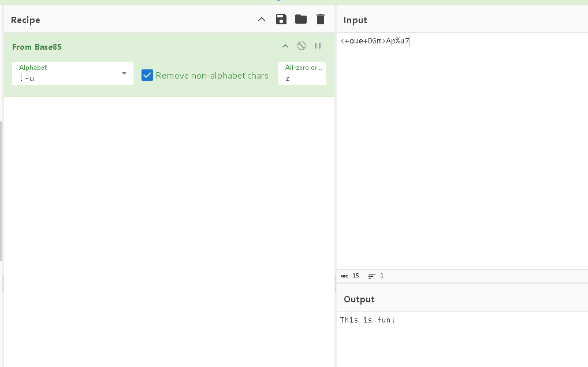Toggle the Remove non-alphabet chars checkbox
This screenshot has height=367, width=588.
(147, 75)
